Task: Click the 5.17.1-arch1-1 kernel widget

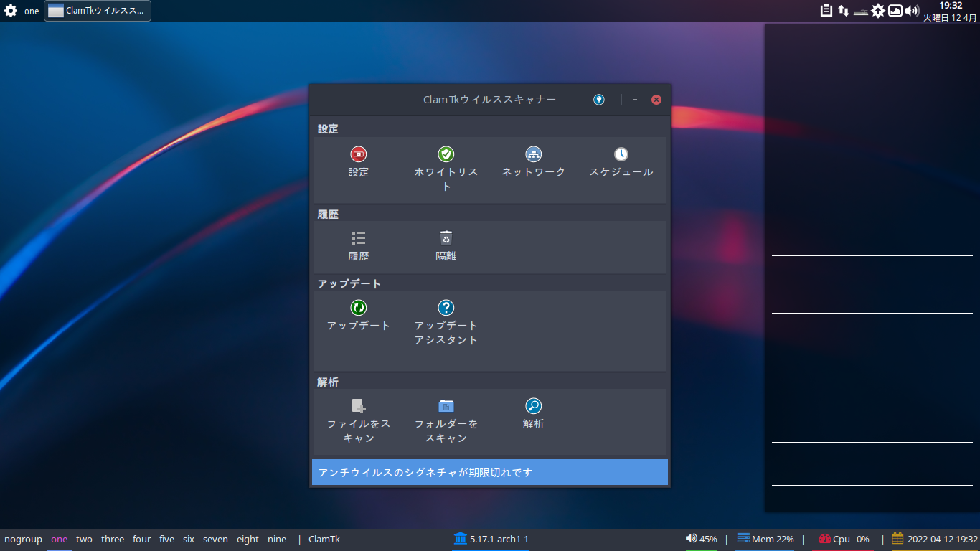Action: pyautogui.click(x=491, y=539)
